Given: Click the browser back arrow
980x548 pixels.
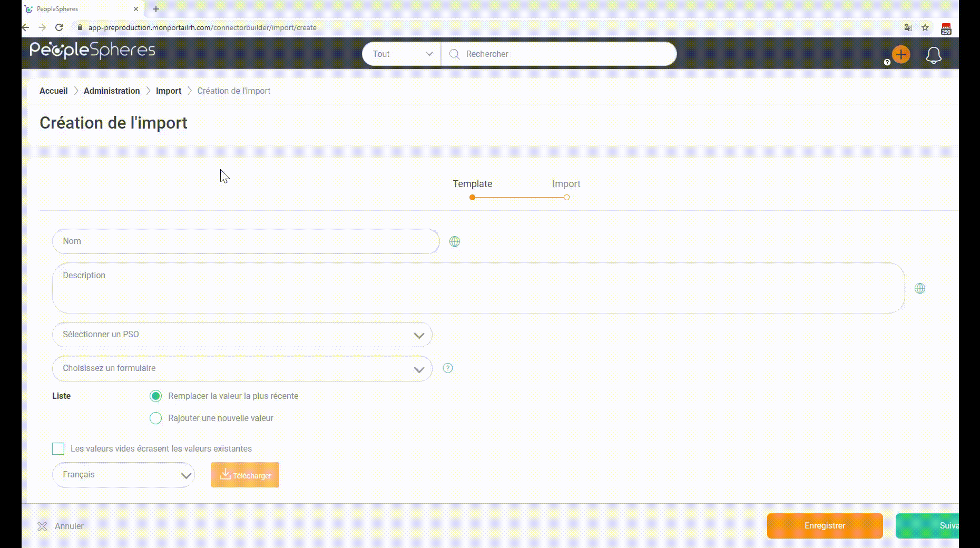Looking at the screenshot, I should [x=25, y=27].
